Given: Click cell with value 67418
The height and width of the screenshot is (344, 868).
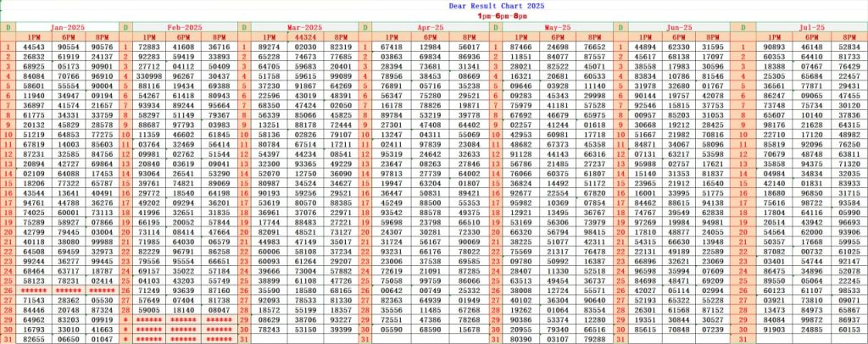Looking at the screenshot, I should [x=392, y=47].
